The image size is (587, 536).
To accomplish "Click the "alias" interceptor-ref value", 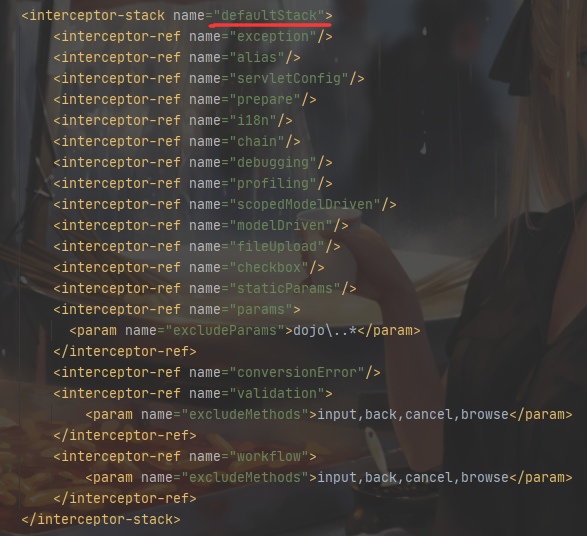I will point(257,57).
